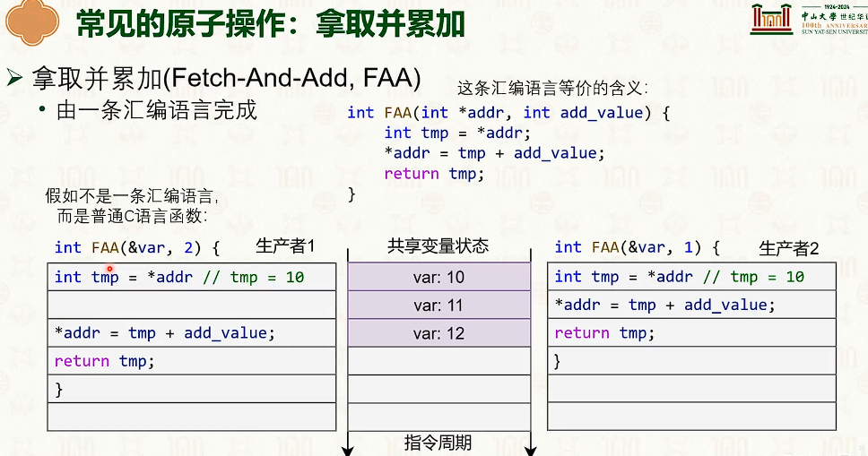Click 生产者2 row return tmp;
868x456 pixels.
point(691,332)
